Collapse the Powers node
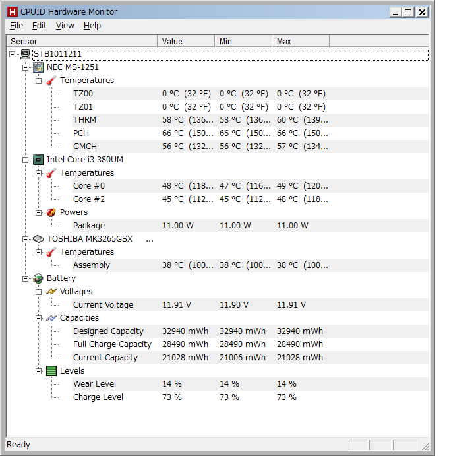 click(38, 212)
